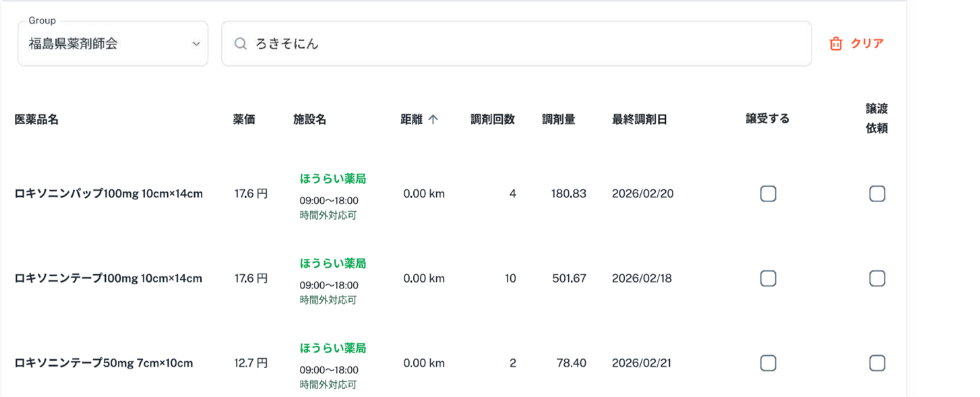Open ほうらい薬局 link in first row
The width and height of the screenshot is (980, 397).
[x=333, y=179]
